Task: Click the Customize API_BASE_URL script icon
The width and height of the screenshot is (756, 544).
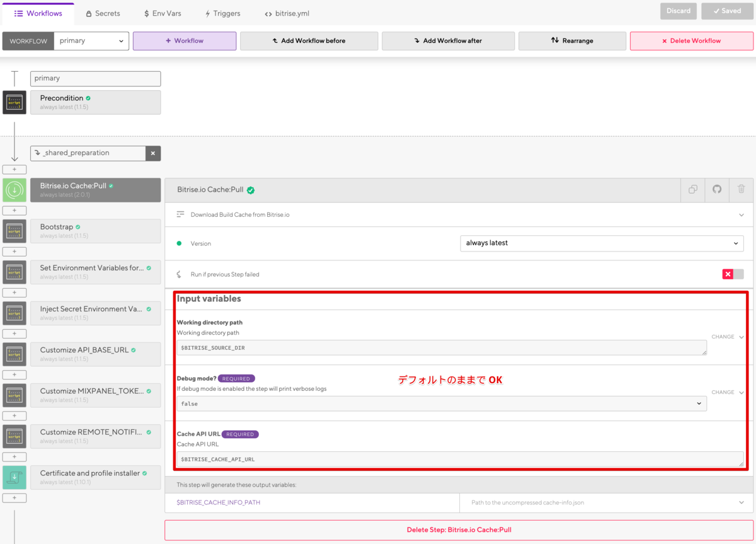Action: click(14, 354)
